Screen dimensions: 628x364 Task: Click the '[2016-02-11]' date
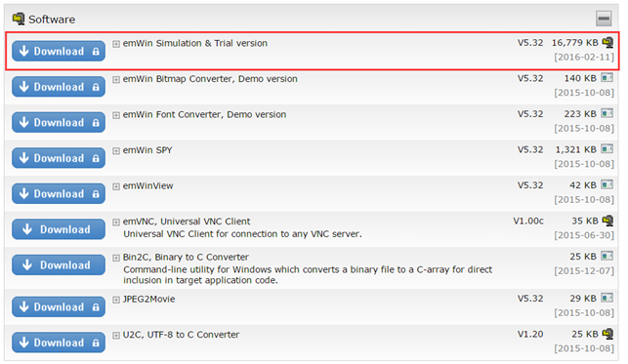click(584, 57)
